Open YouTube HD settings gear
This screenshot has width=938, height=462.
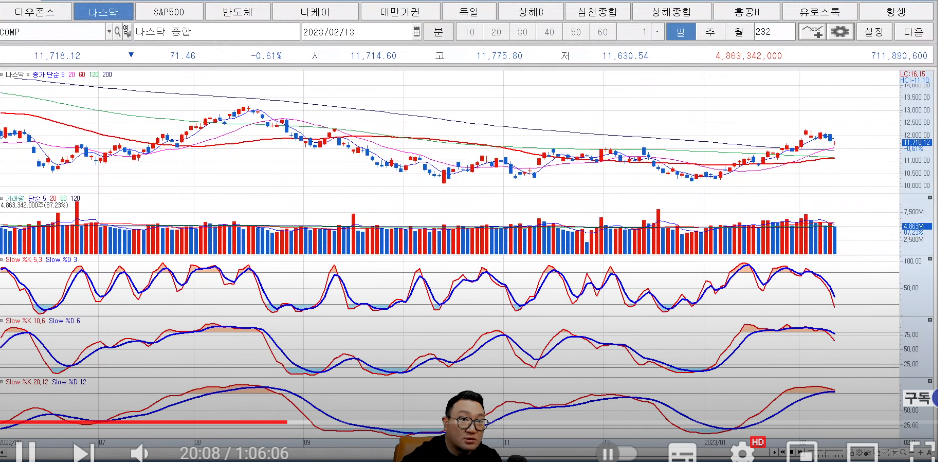pyautogui.click(x=742, y=452)
